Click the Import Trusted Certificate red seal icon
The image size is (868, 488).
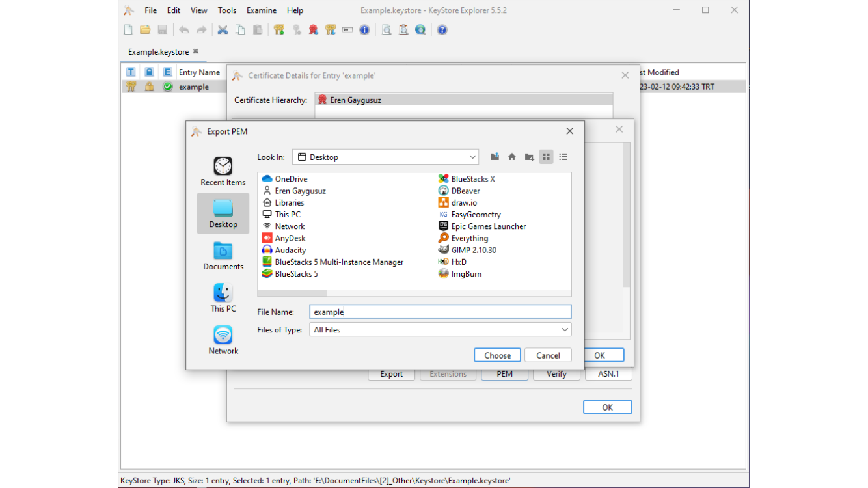point(314,30)
